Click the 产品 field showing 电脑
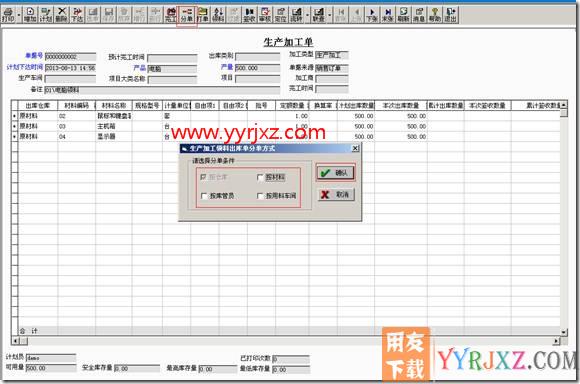The width and height of the screenshot is (580, 384). (x=172, y=69)
